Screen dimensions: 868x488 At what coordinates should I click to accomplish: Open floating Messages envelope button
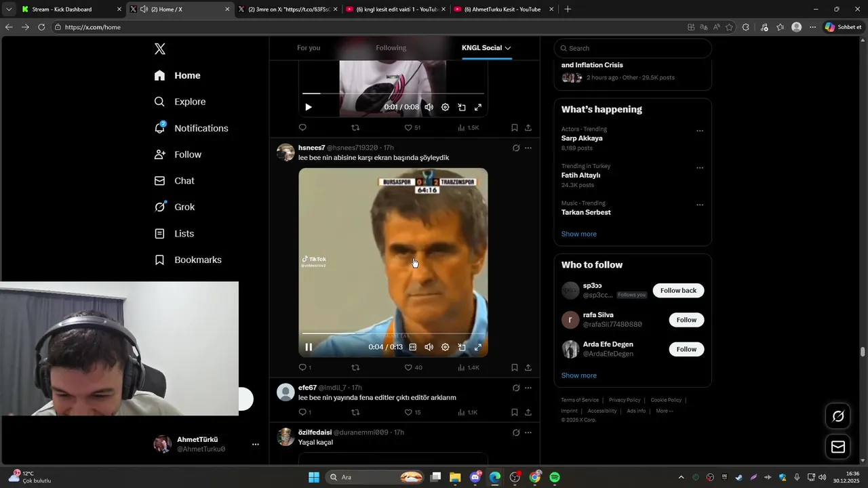[x=838, y=447]
